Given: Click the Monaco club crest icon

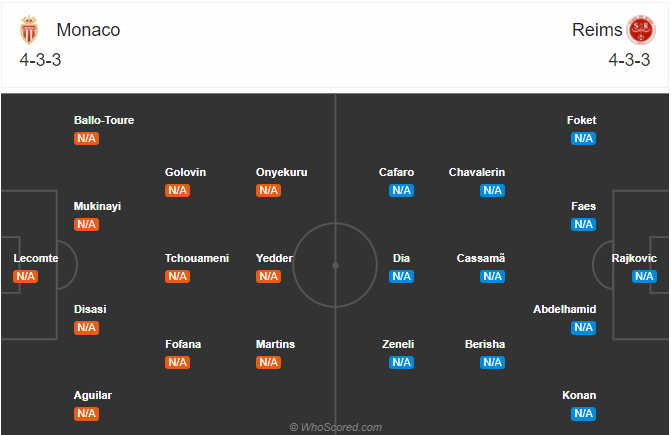Looking at the screenshot, I should 29,30.
